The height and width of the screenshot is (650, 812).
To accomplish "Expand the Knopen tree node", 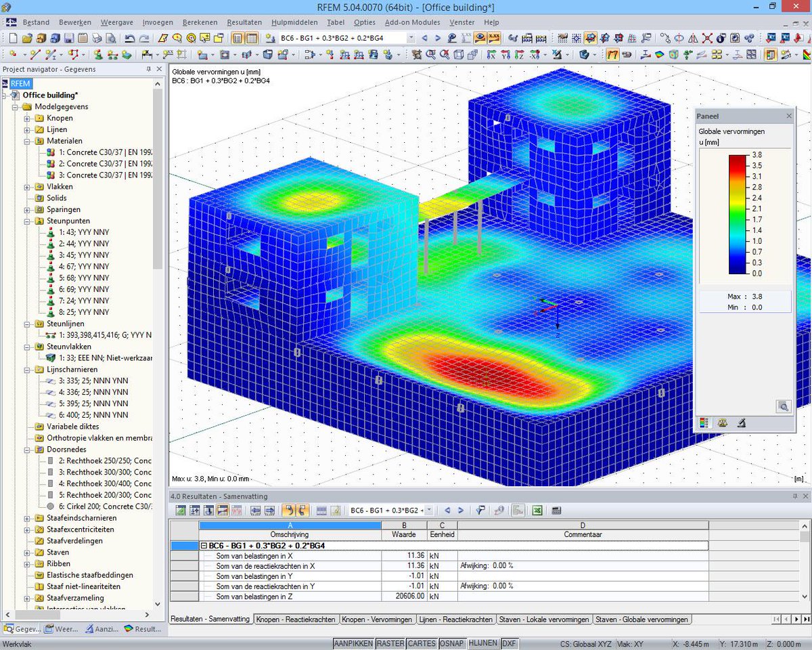I will tap(27, 118).
